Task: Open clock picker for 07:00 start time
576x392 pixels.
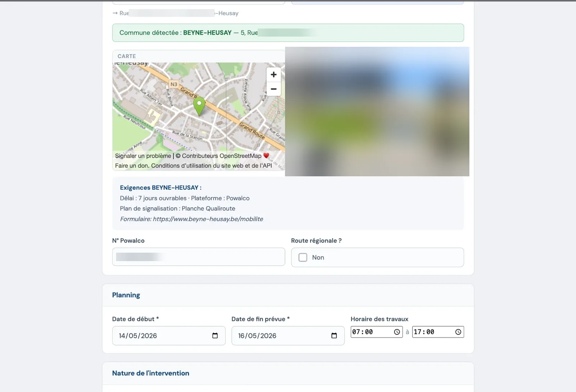Action: click(x=397, y=332)
